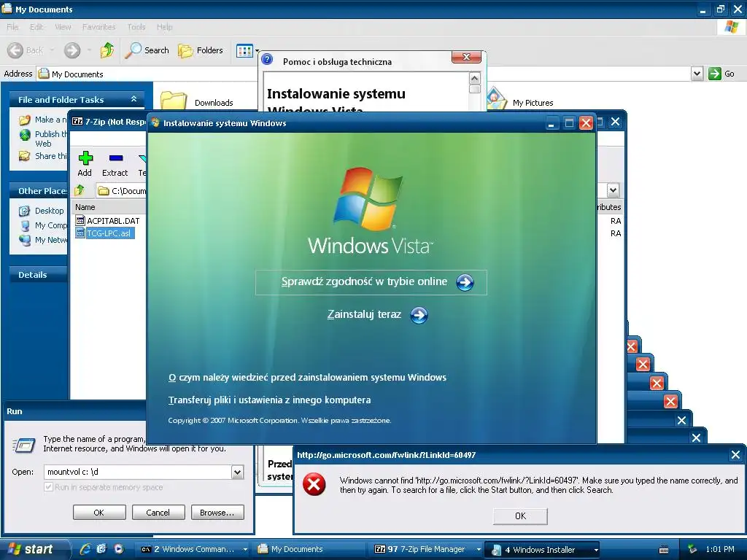Click the Publish to Web globe icon
The width and height of the screenshot is (747, 560).
tap(25, 135)
